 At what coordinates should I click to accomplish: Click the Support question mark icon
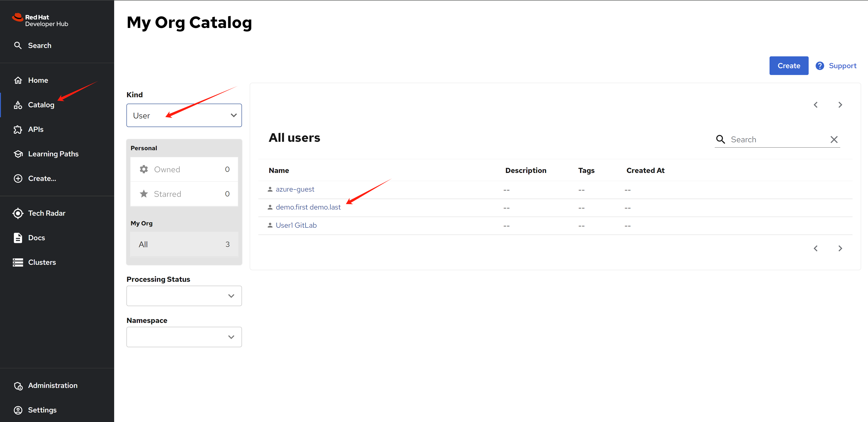click(x=820, y=66)
